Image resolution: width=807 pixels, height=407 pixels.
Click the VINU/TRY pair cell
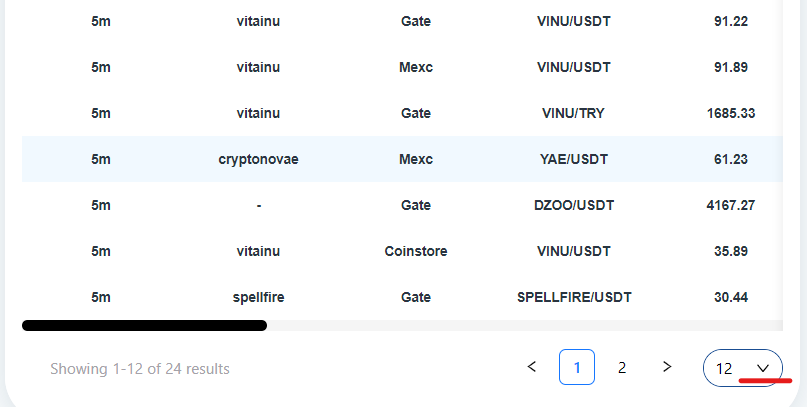(x=573, y=113)
